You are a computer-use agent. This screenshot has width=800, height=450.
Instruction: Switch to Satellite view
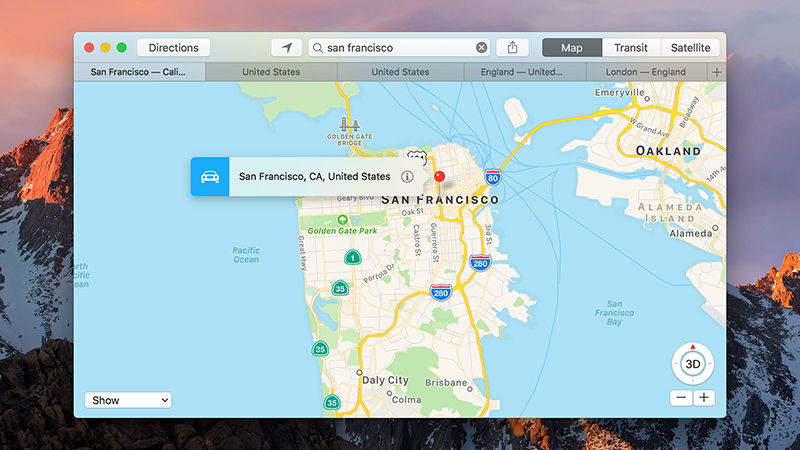(690, 48)
